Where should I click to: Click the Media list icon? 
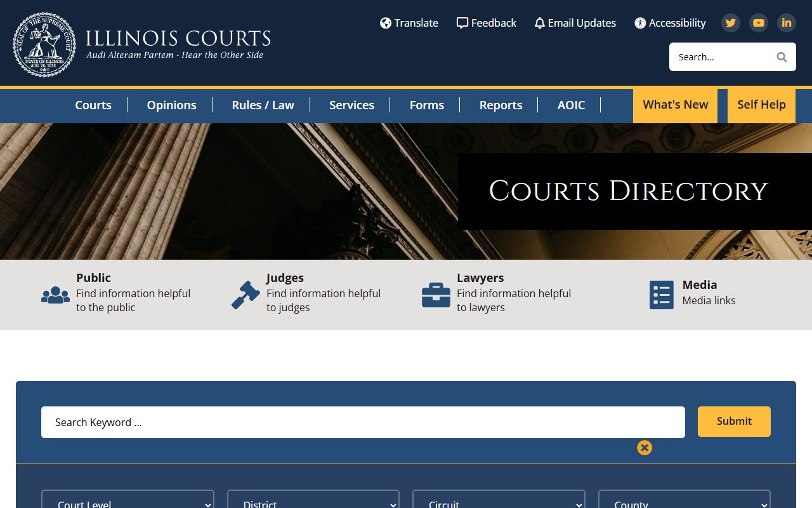[662, 295]
